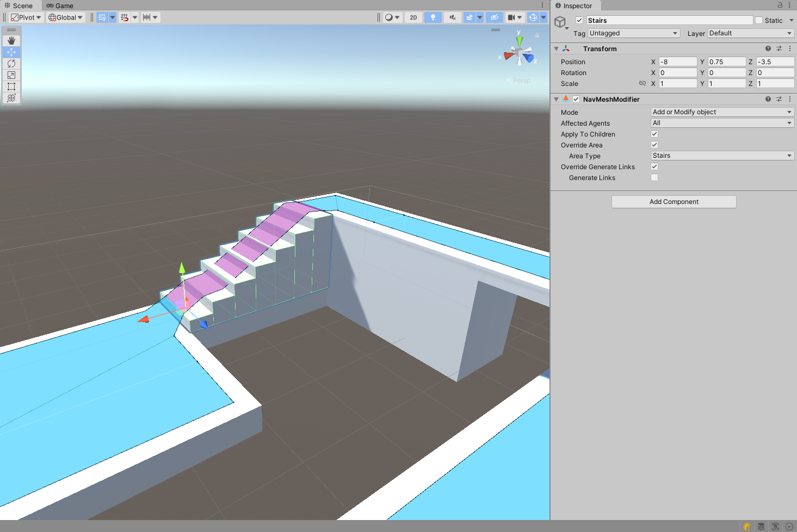Click the Pivot handle position button
This screenshot has height=532, width=797.
(x=26, y=17)
